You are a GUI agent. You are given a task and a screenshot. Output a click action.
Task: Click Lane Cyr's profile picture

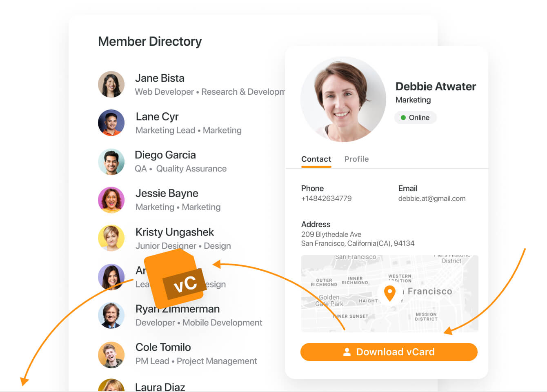[111, 123]
